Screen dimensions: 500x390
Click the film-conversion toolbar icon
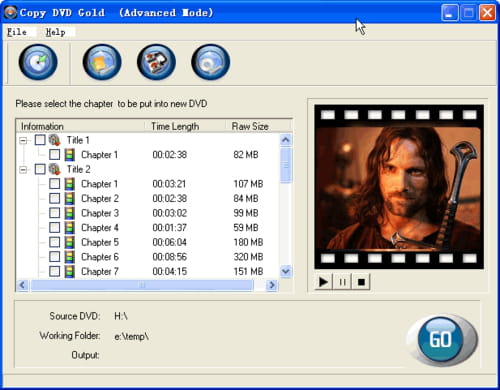[x=156, y=62]
